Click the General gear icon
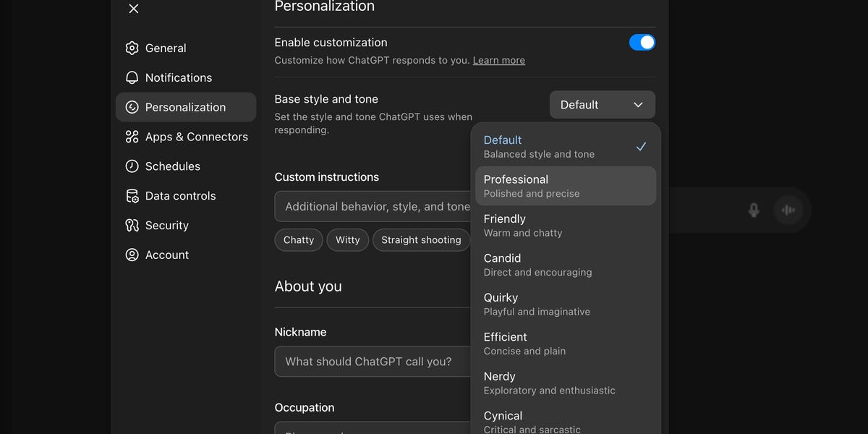This screenshot has width=868, height=434. coord(132,48)
